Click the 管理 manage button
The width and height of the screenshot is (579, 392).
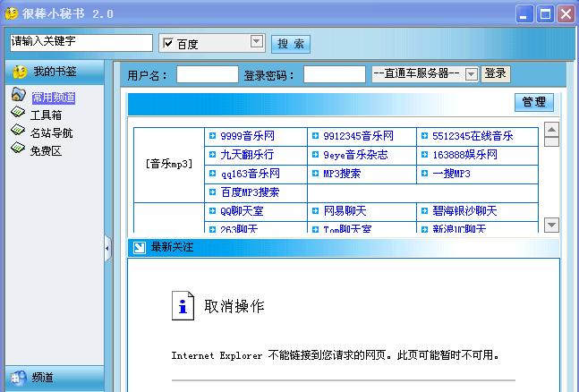[x=534, y=102]
